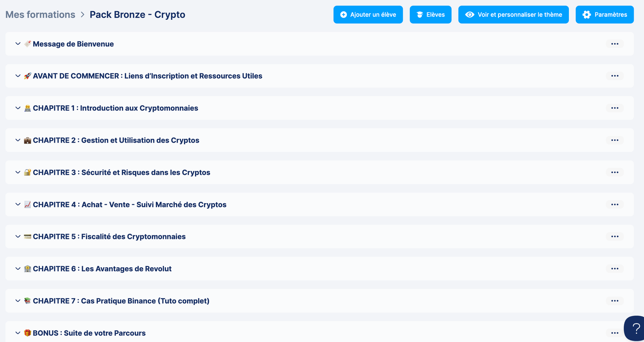Viewport: 644px width, 342px height.
Task: Click the Pack Bronze - Crypto breadcrumb title
Action: coord(137,15)
